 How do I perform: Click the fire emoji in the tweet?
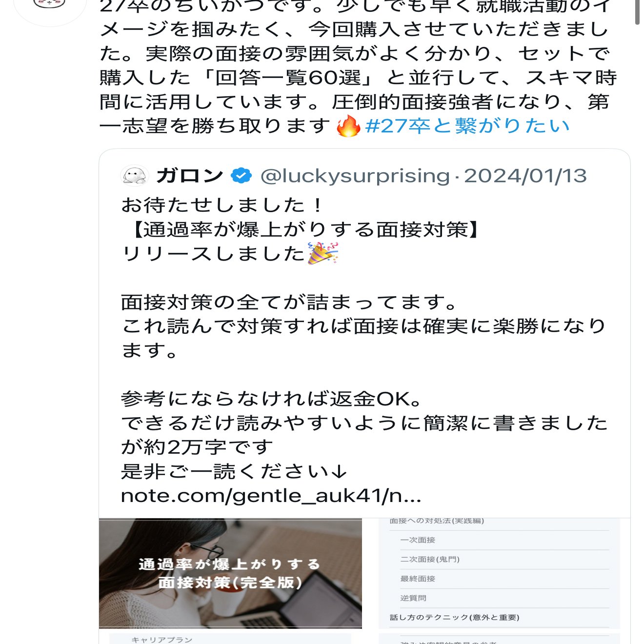348,126
